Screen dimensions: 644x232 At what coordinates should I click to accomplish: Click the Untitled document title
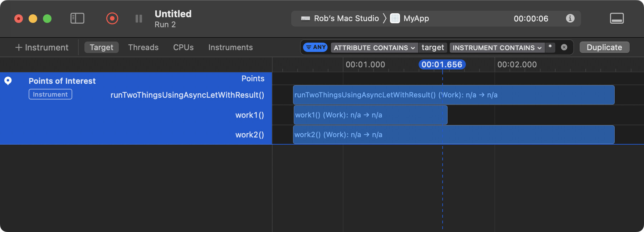click(x=173, y=14)
